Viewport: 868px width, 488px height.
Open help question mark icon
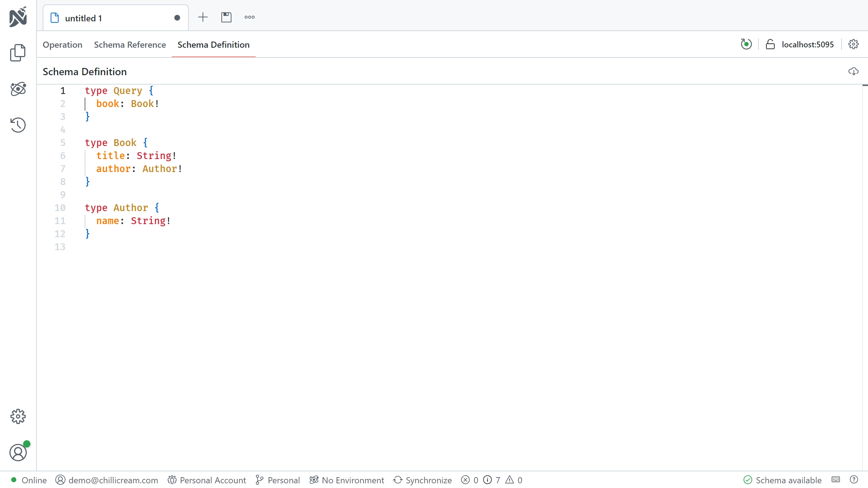[x=854, y=480]
